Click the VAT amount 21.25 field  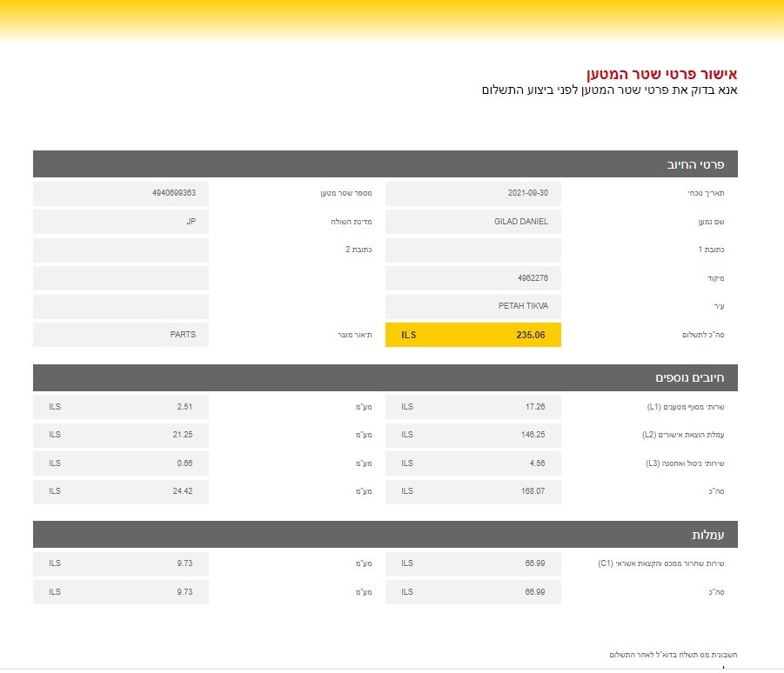point(121,435)
